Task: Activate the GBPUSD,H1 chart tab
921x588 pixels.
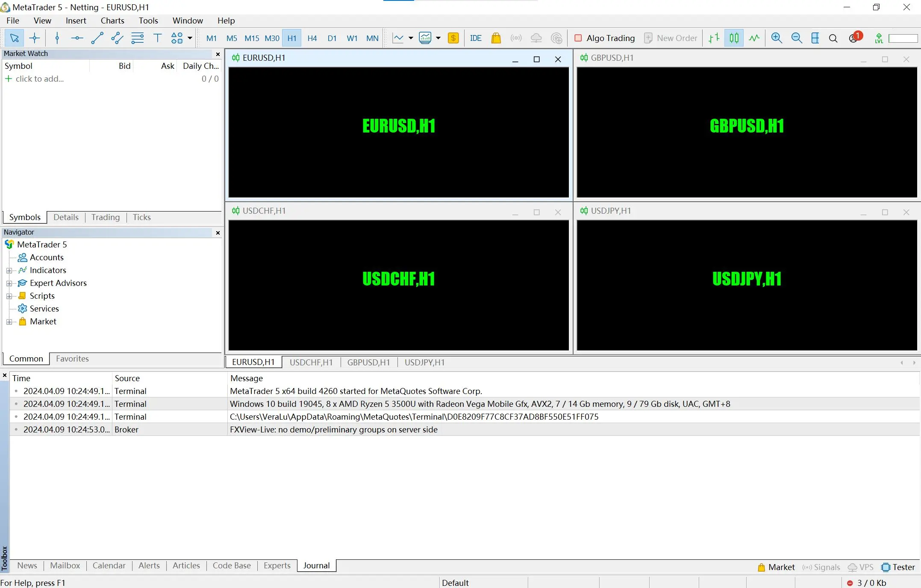Action: tap(368, 362)
